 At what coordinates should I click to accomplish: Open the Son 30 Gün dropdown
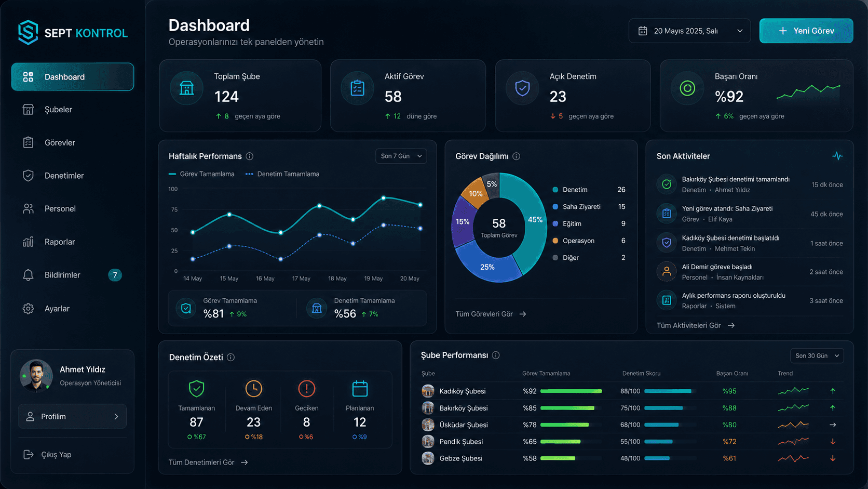(x=817, y=355)
